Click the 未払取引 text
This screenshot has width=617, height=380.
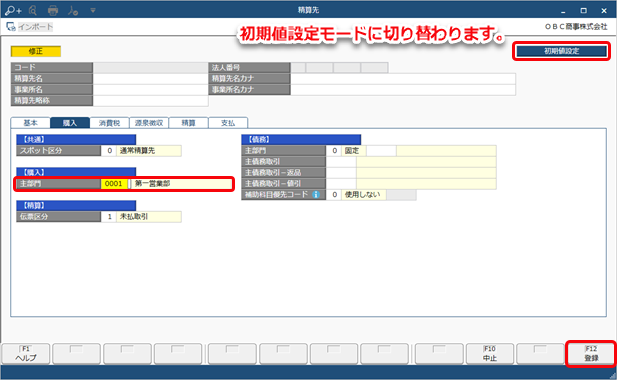pyautogui.click(x=134, y=217)
